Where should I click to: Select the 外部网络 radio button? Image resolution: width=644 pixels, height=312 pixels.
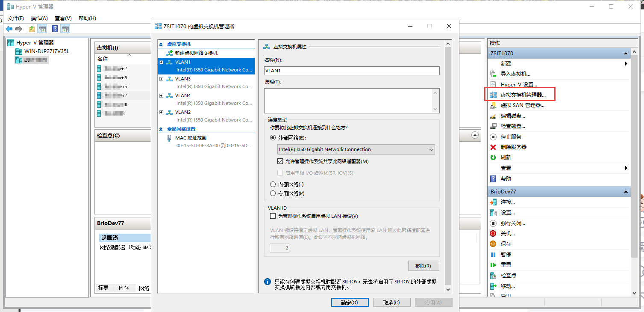pos(273,138)
